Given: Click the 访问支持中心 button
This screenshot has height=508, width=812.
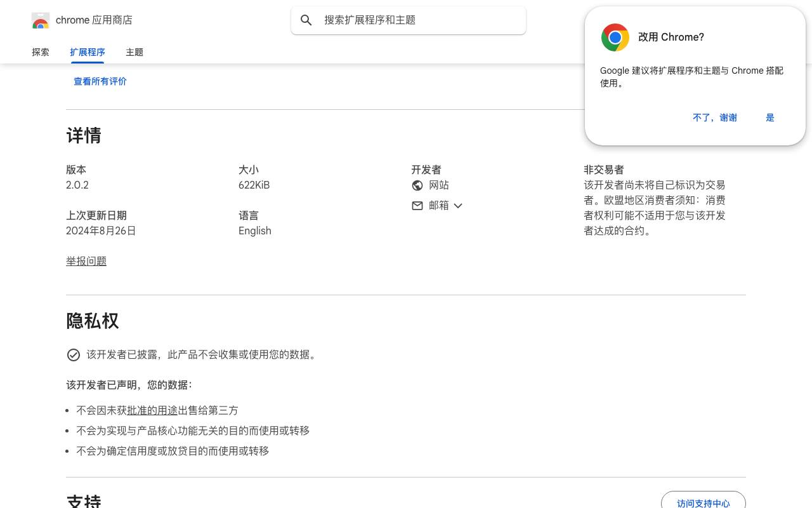Looking at the screenshot, I should pos(704,503).
